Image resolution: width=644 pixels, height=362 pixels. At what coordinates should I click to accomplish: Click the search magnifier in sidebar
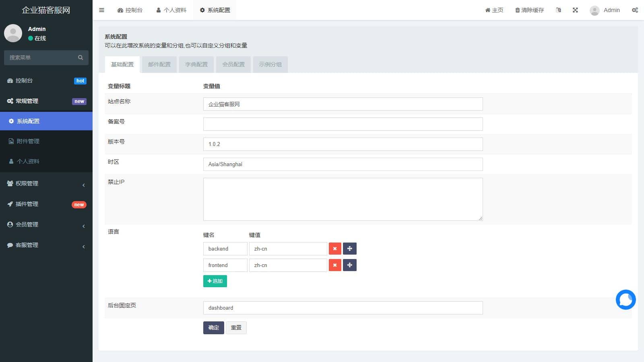pyautogui.click(x=80, y=58)
